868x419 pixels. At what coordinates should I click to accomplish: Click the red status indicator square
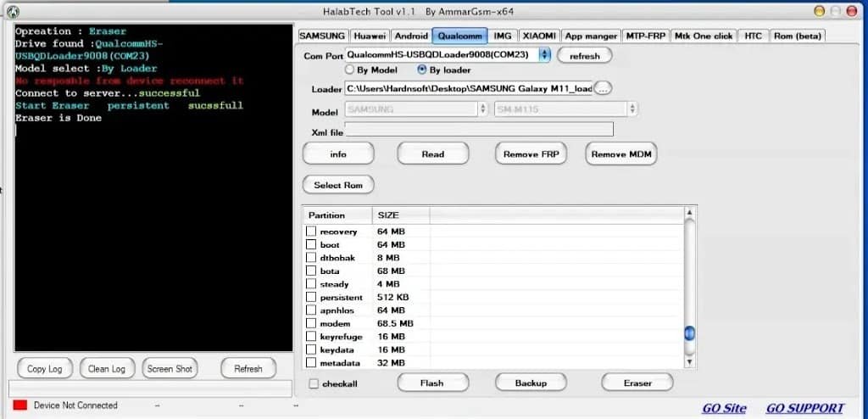tap(20, 405)
